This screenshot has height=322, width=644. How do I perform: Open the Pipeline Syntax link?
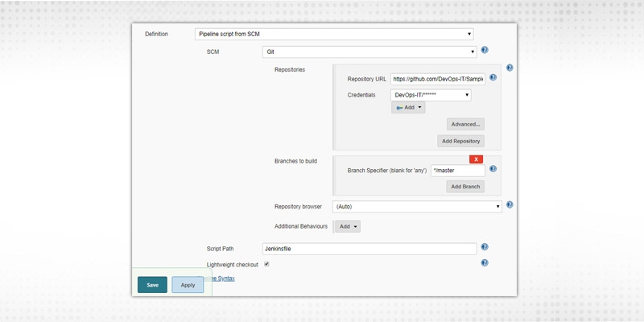220,279
